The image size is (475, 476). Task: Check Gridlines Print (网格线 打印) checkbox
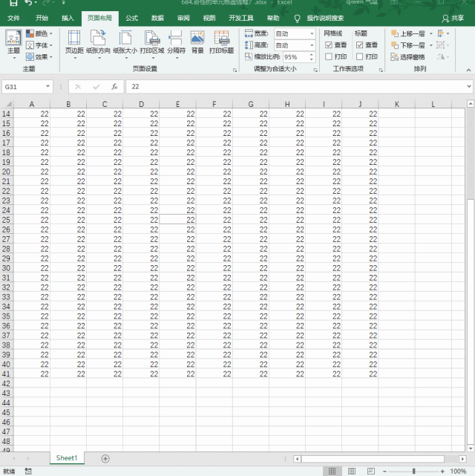(x=329, y=56)
